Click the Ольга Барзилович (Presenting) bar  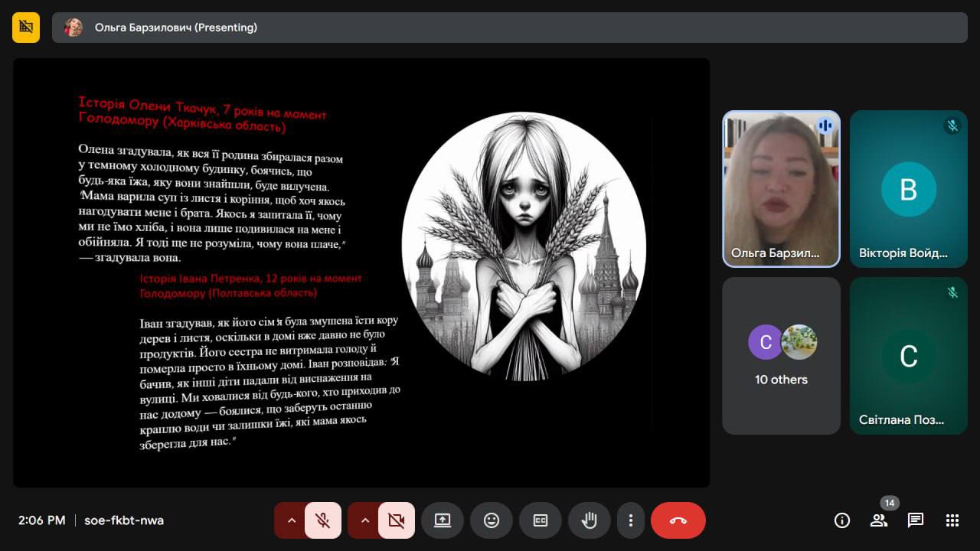pyautogui.click(x=509, y=28)
